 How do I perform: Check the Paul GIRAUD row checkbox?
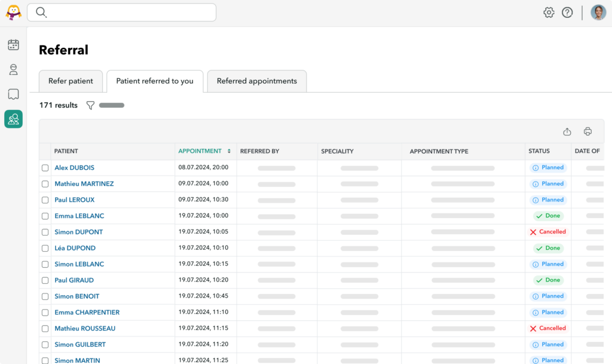pos(45,280)
